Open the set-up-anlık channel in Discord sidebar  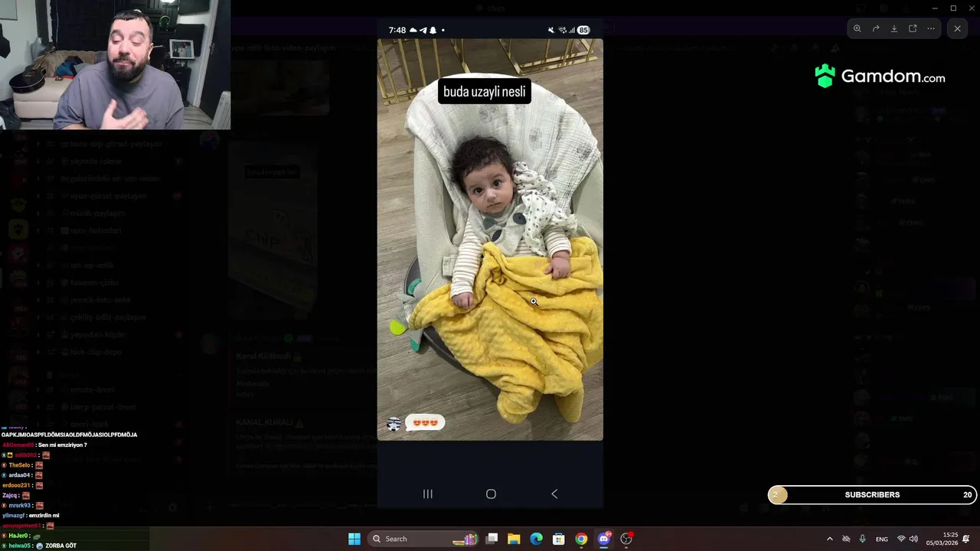(92, 265)
